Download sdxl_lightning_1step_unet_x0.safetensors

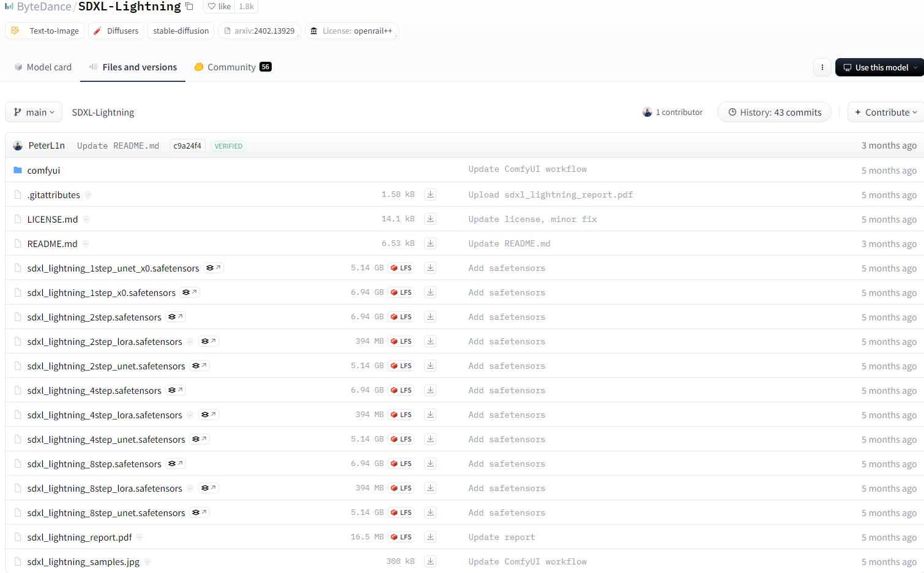tap(430, 268)
